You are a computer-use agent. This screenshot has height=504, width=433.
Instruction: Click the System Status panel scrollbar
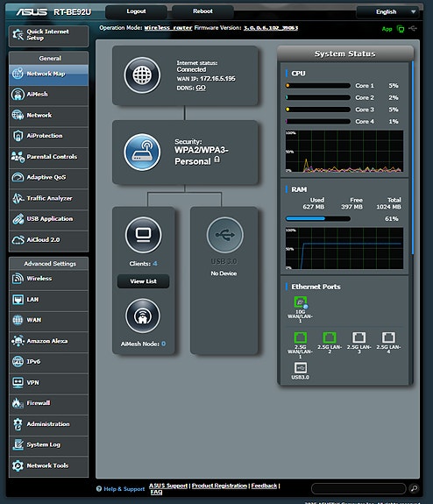click(413, 158)
